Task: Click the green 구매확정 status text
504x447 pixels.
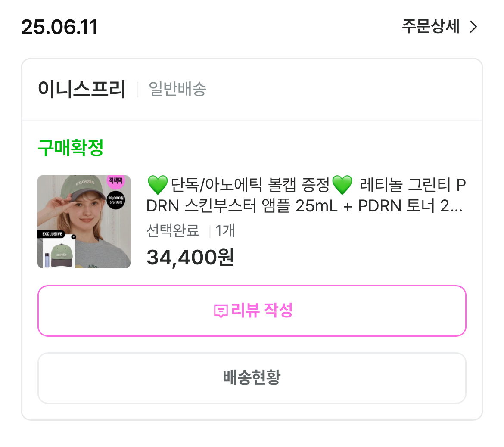Action: pos(71,148)
